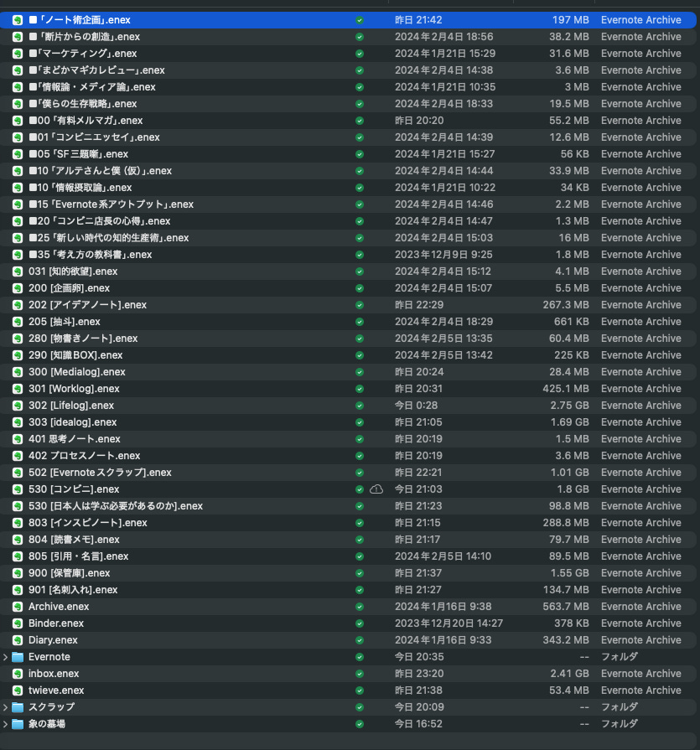Select ■15「Evernote系アウトプット」.enex
Screen dimensions: 700x750
pos(111,204)
